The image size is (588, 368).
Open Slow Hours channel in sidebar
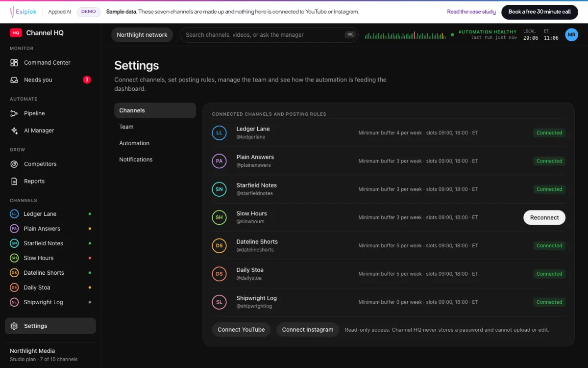tap(50, 258)
